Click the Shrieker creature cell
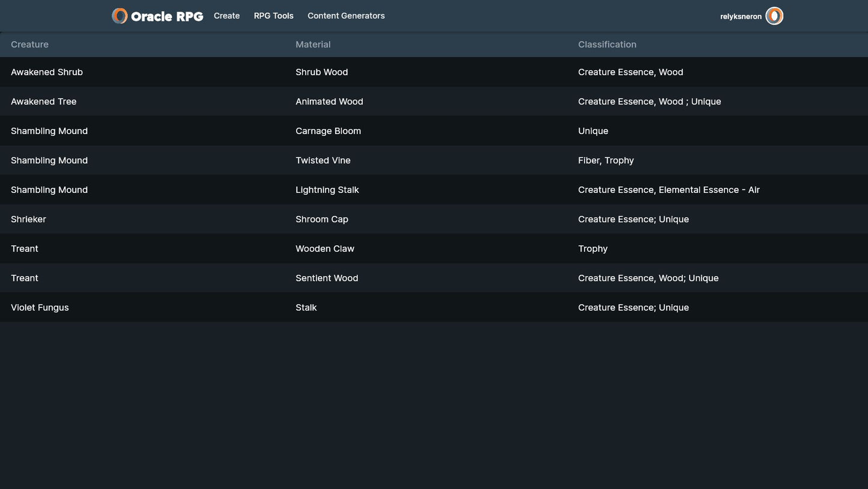 (x=28, y=219)
